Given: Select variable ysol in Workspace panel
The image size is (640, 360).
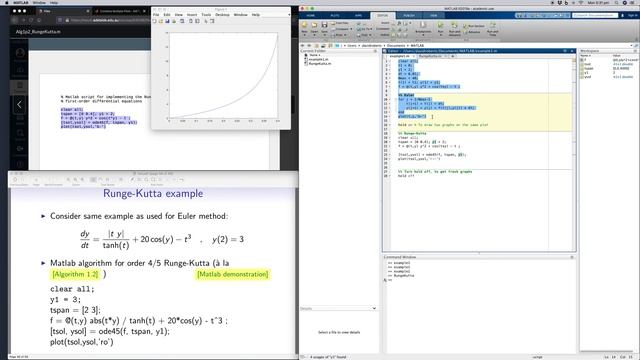Looking at the screenshot, I should coord(588,77).
